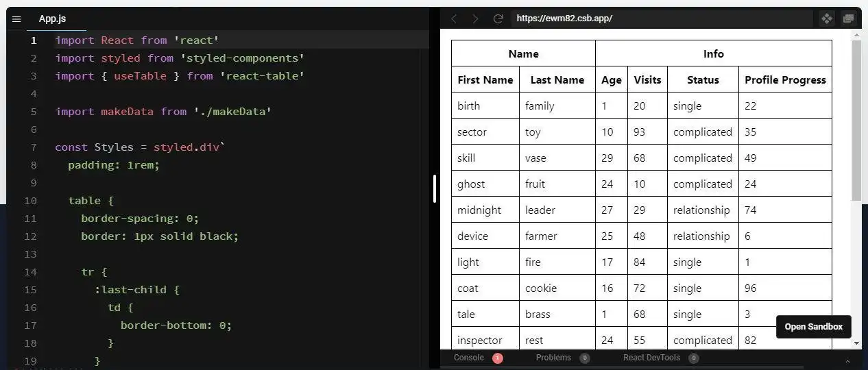The height and width of the screenshot is (370, 868).
Task: Open preview in a new window
Action: click(849, 18)
